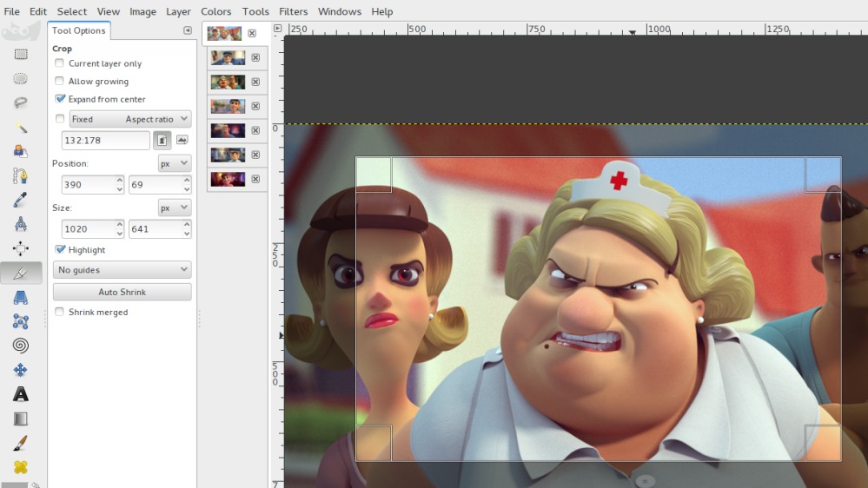The width and height of the screenshot is (868, 488).
Task: Switch to the Tool Options tab
Action: pos(78,30)
